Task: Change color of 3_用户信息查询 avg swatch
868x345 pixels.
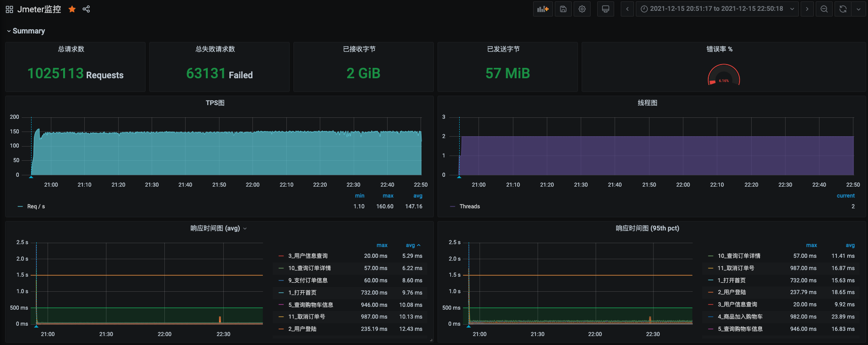Action: [281, 256]
